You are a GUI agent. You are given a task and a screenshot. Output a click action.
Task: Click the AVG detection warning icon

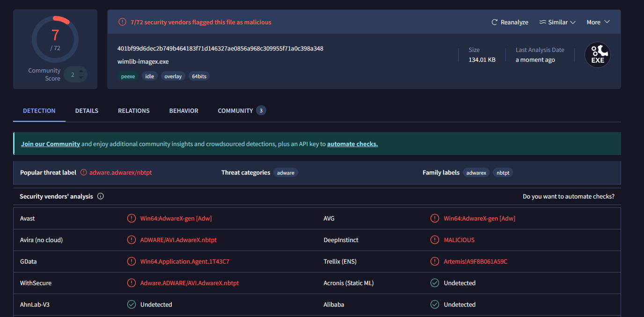pos(435,218)
